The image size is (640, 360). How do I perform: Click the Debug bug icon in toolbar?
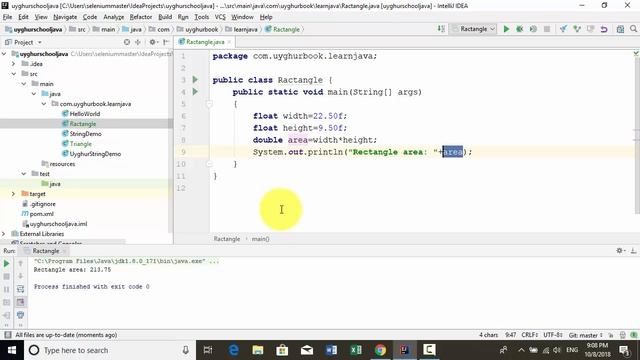[520, 29]
